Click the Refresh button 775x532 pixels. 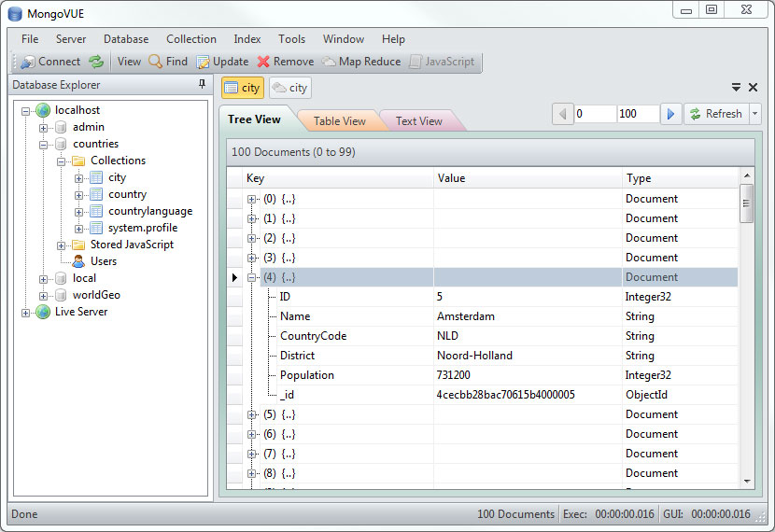tap(715, 114)
